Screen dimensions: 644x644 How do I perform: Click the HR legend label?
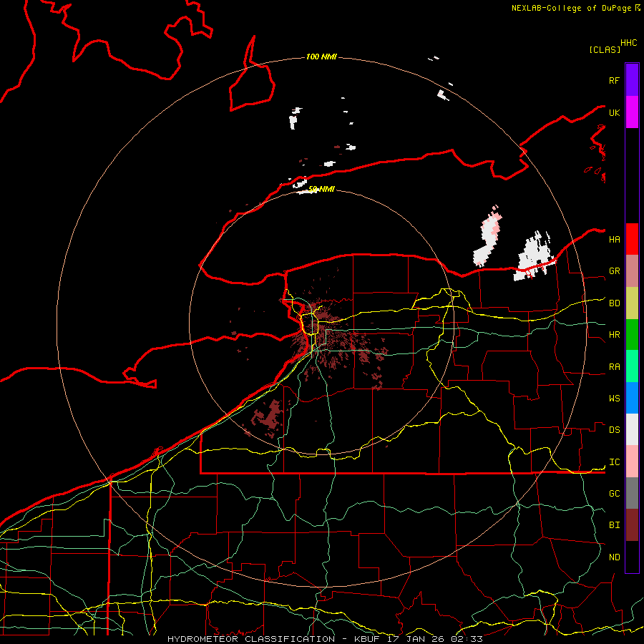coord(614,335)
